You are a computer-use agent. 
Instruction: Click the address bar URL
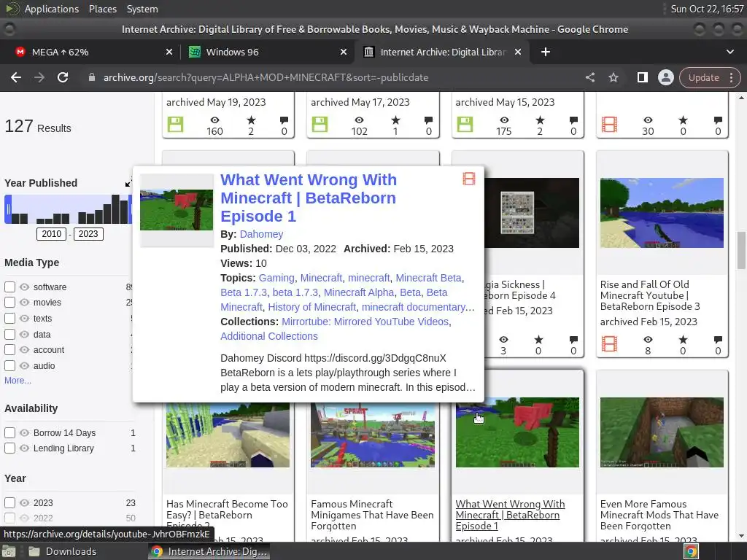[266, 77]
